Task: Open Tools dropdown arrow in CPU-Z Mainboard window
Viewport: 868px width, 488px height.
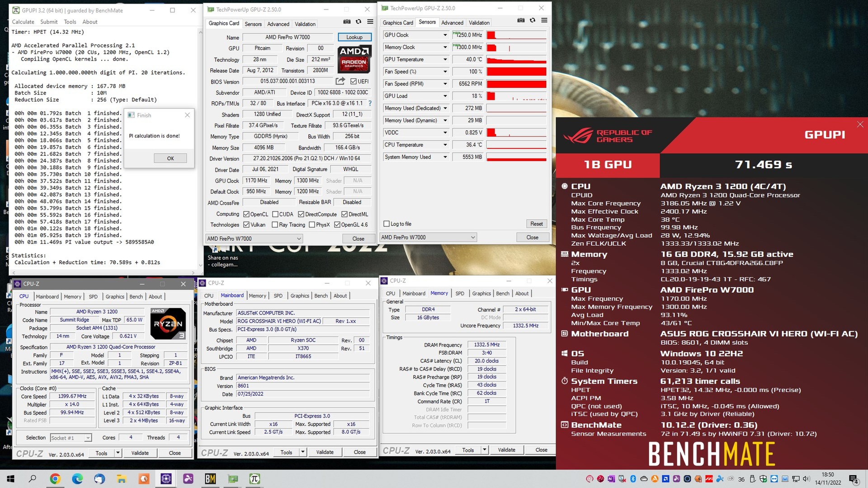Action: click(x=303, y=452)
